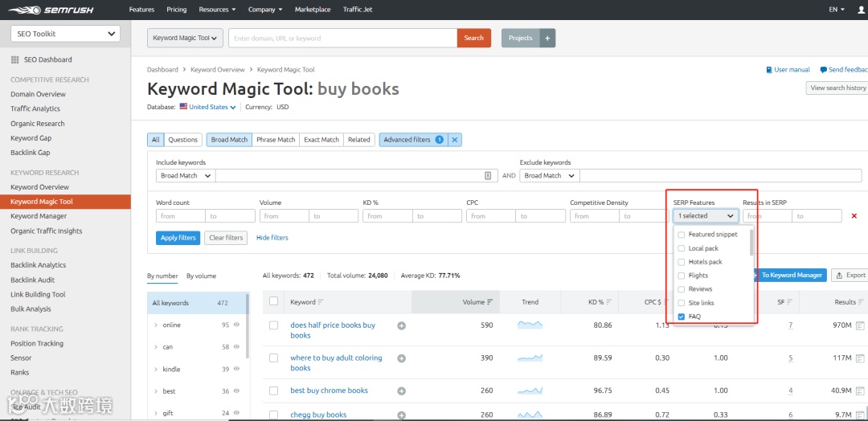Open Include keywords Broad Match dropdown

(186, 176)
